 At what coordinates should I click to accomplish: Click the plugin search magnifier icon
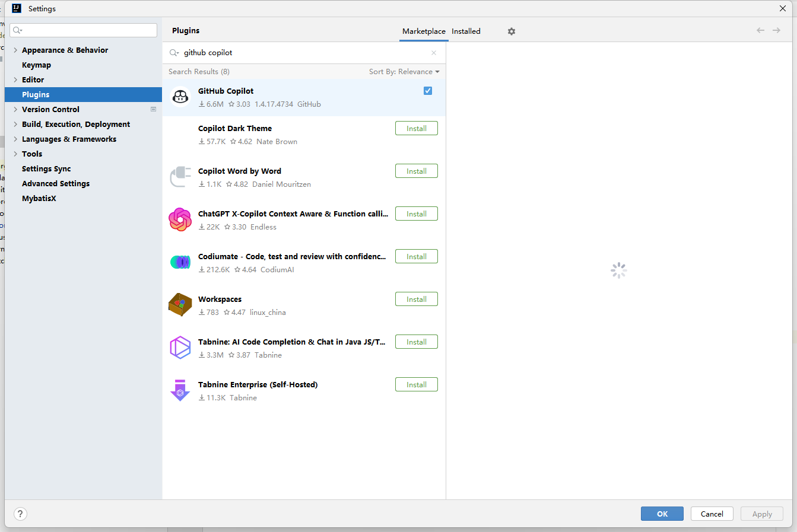tap(174, 53)
